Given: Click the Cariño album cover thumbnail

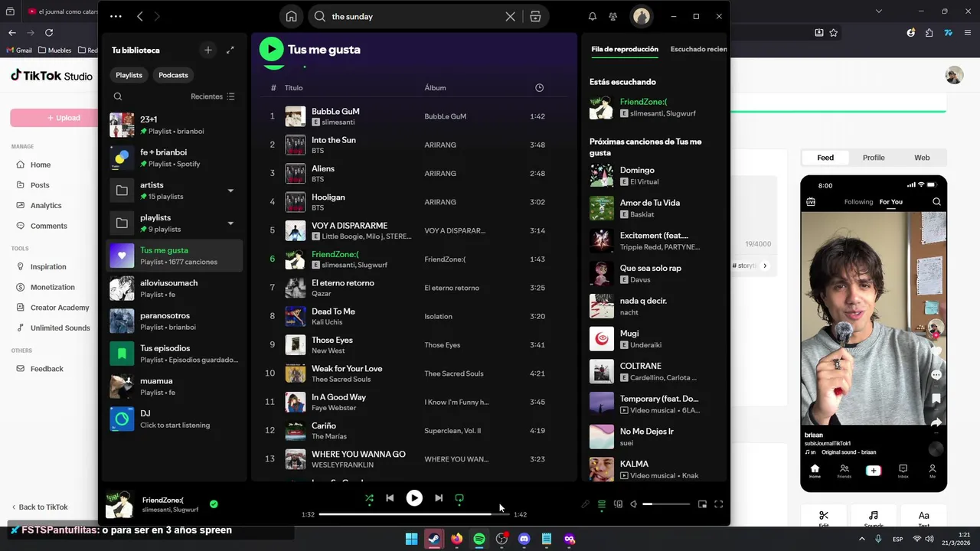Looking at the screenshot, I should pyautogui.click(x=296, y=430).
